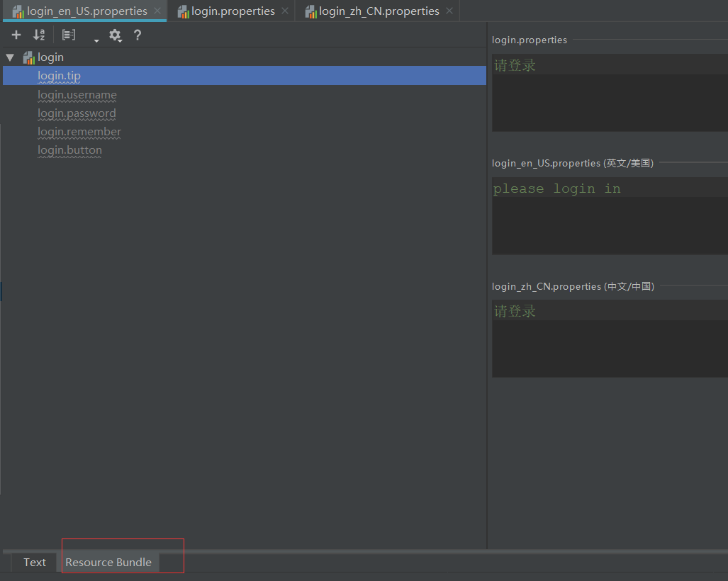Image resolution: width=728 pixels, height=581 pixels.
Task: Click the file icon on login_zh_CN.properties tab
Action: 311,11
